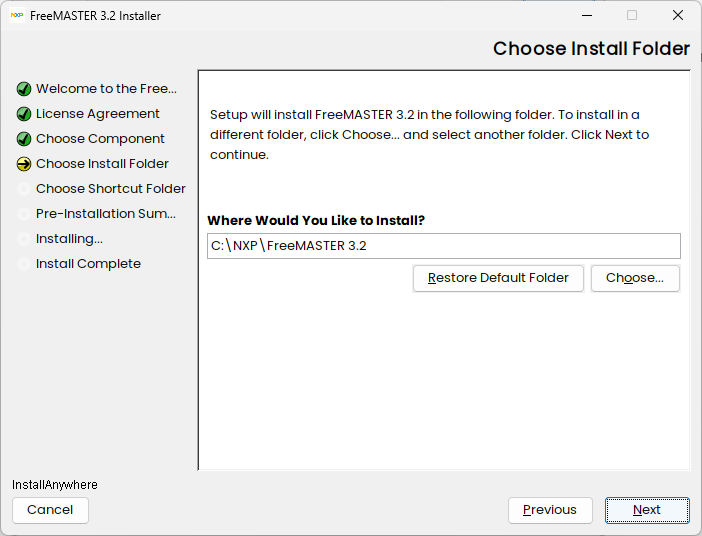Click the 'Where Would You Like to Install?' label

316,220
